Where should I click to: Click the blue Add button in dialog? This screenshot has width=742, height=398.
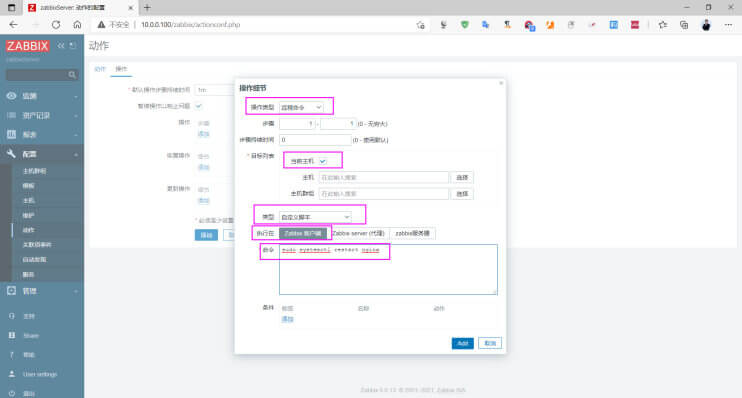462,343
